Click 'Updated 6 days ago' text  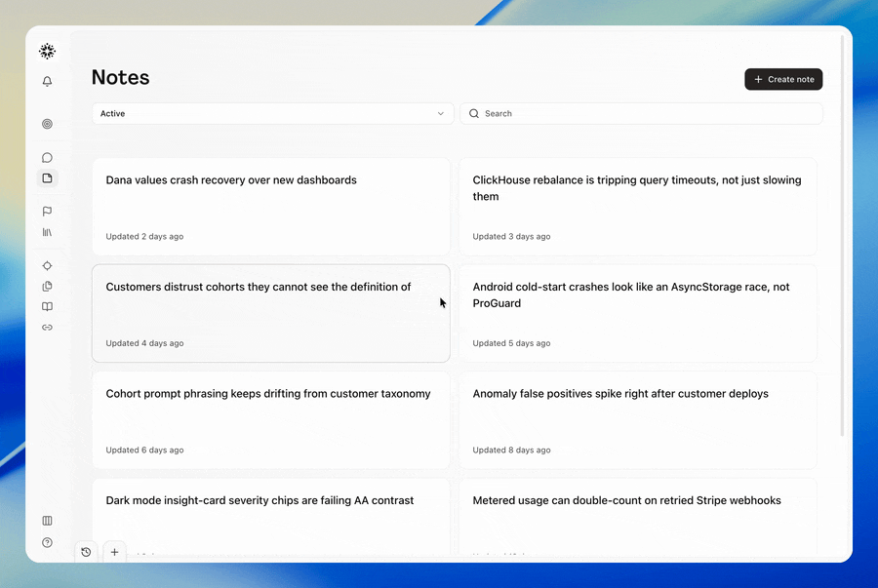(x=144, y=451)
